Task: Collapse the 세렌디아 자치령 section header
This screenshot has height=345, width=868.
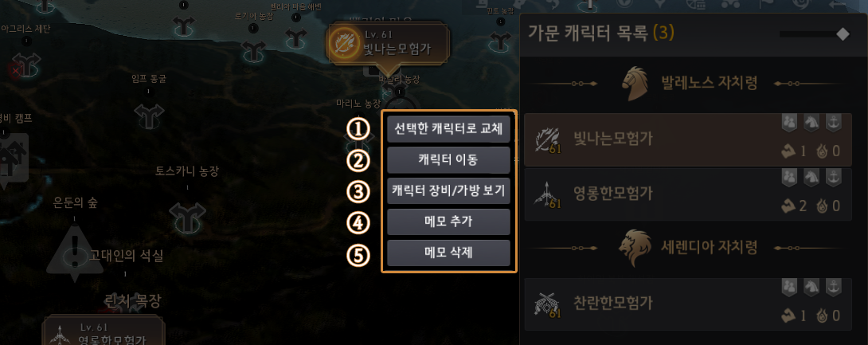Action: point(687,247)
